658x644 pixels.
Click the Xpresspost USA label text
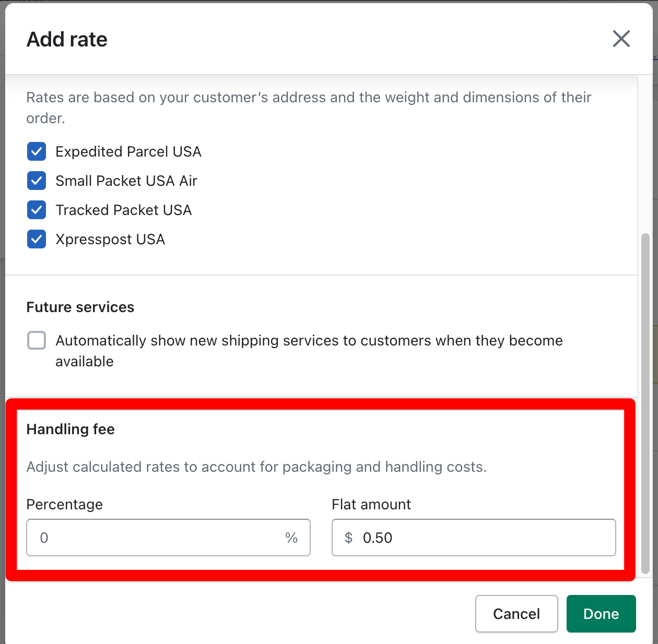coord(110,240)
